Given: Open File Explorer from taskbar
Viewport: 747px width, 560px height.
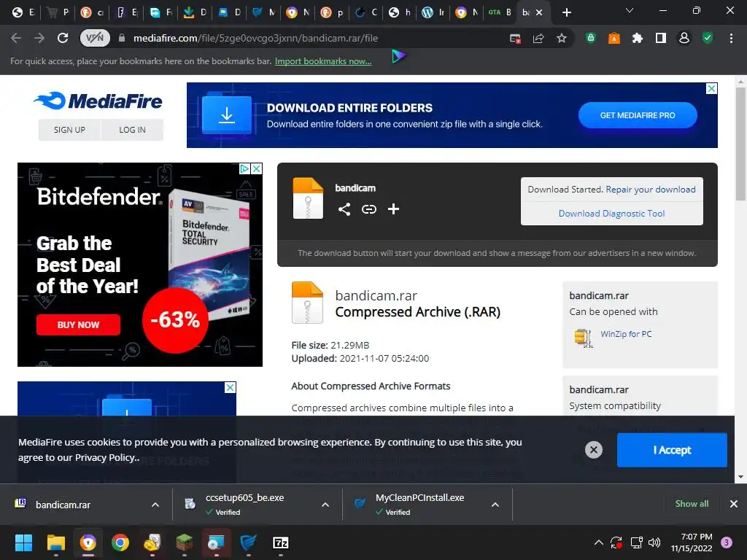Looking at the screenshot, I should pos(55,542).
